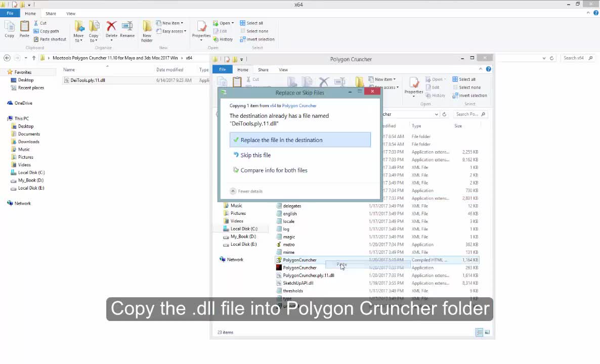600x364 pixels.
Task: Open Favorites in x64 navigation pane
Action: tap(23, 72)
